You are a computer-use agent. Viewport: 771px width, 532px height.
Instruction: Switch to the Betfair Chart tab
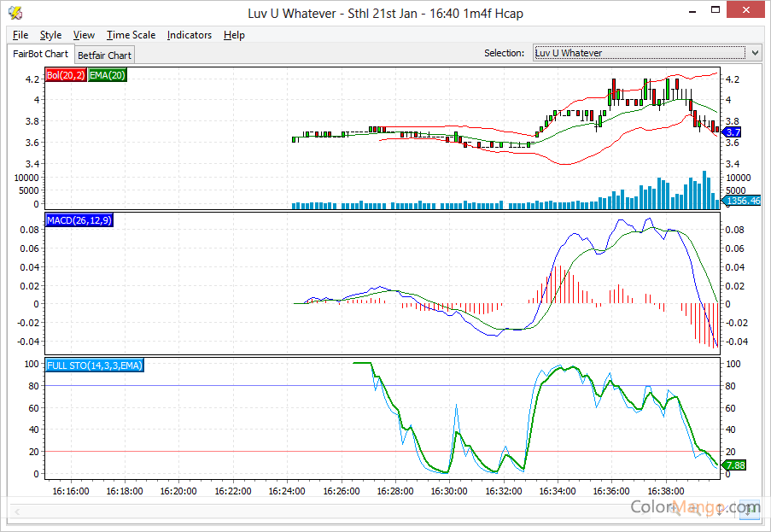point(104,56)
